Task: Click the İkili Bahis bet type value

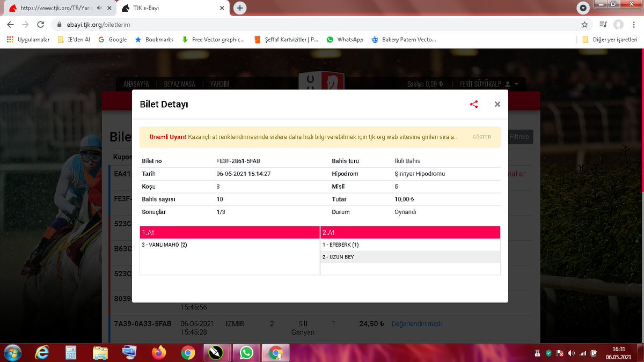Action: pos(407,161)
